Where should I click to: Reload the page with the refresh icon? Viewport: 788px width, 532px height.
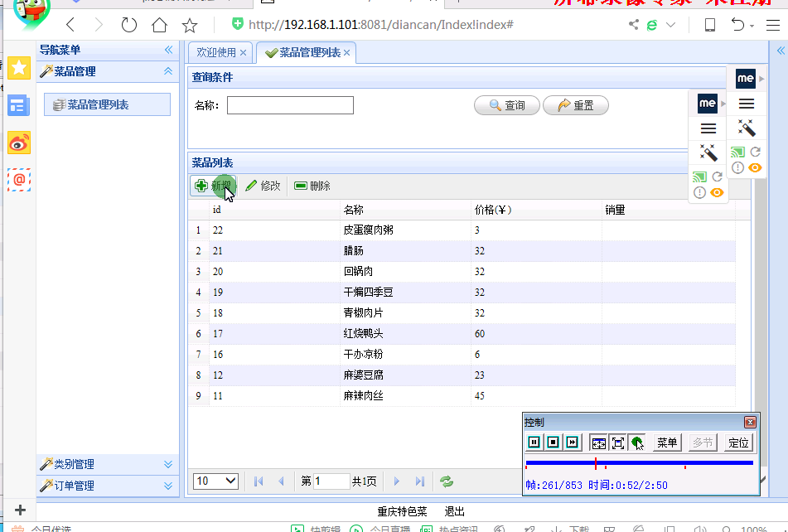click(129, 25)
